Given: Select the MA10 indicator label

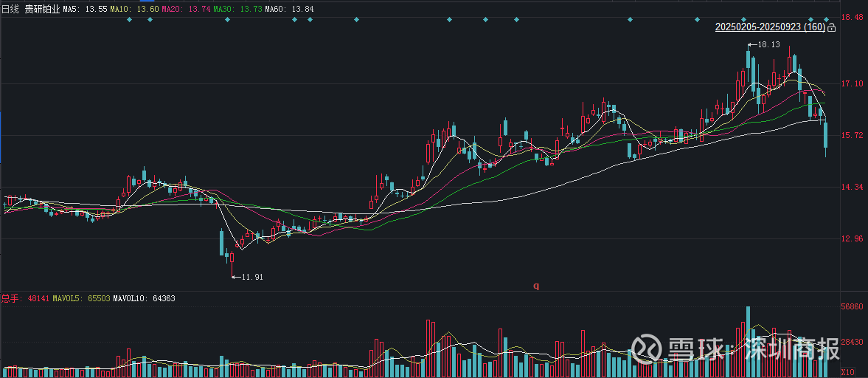Looking at the screenshot, I should [x=134, y=8].
